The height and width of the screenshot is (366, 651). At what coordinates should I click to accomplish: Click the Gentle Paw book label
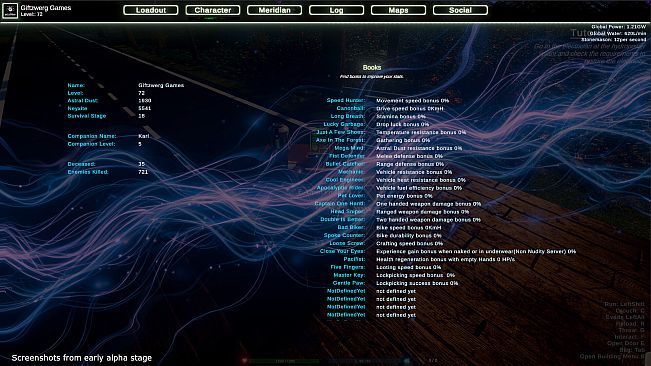coord(349,283)
